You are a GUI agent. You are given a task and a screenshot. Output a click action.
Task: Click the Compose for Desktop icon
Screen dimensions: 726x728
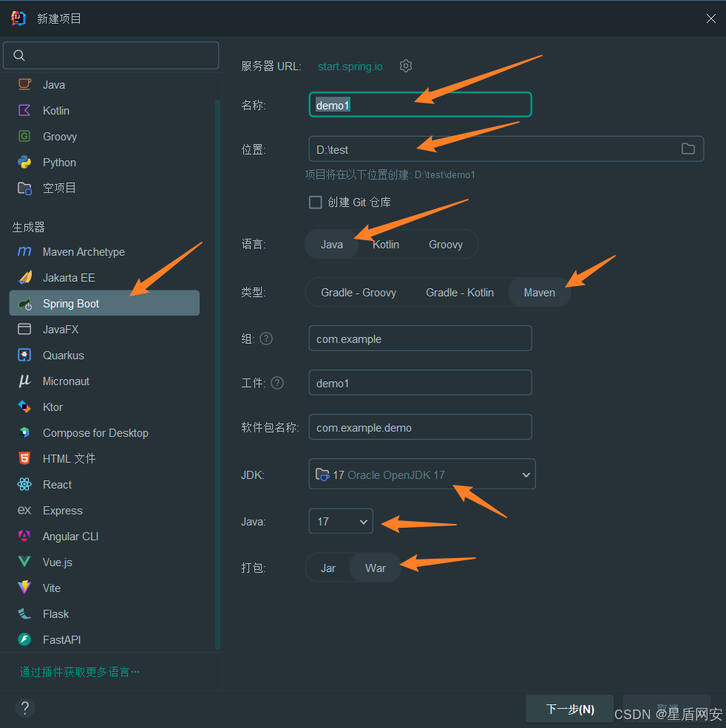[24, 432]
